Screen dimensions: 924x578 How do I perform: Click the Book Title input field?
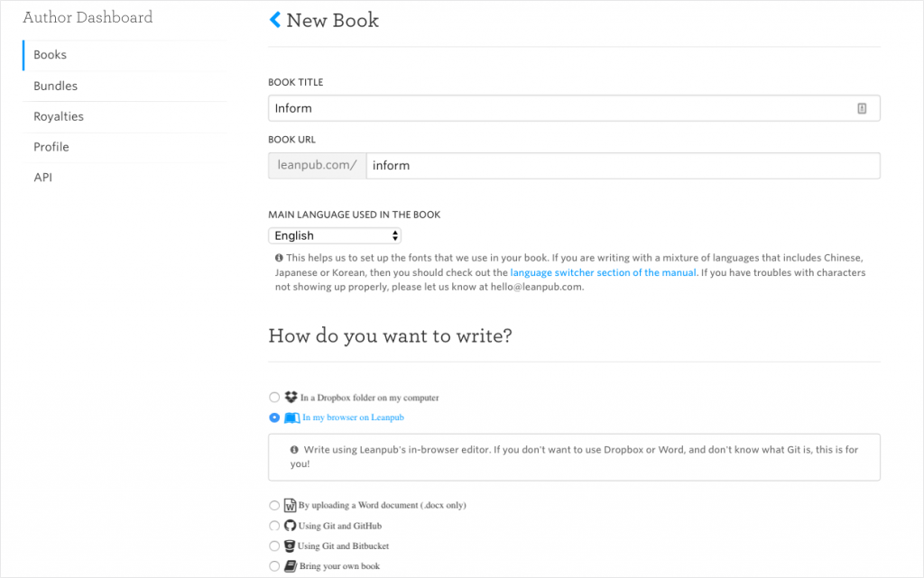(x=574, y=108)
